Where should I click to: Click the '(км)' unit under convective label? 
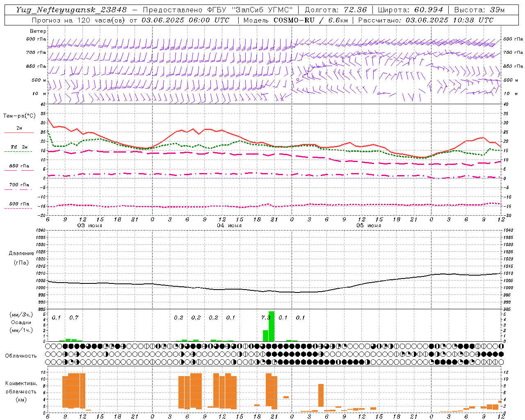[x=21, y=399]
